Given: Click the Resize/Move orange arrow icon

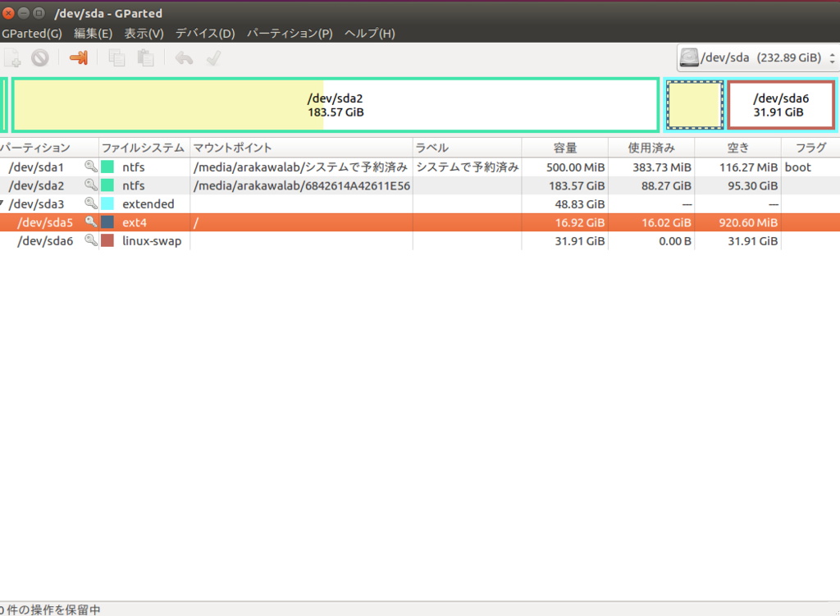Looking at the screenshot, I should coord(78,58).
